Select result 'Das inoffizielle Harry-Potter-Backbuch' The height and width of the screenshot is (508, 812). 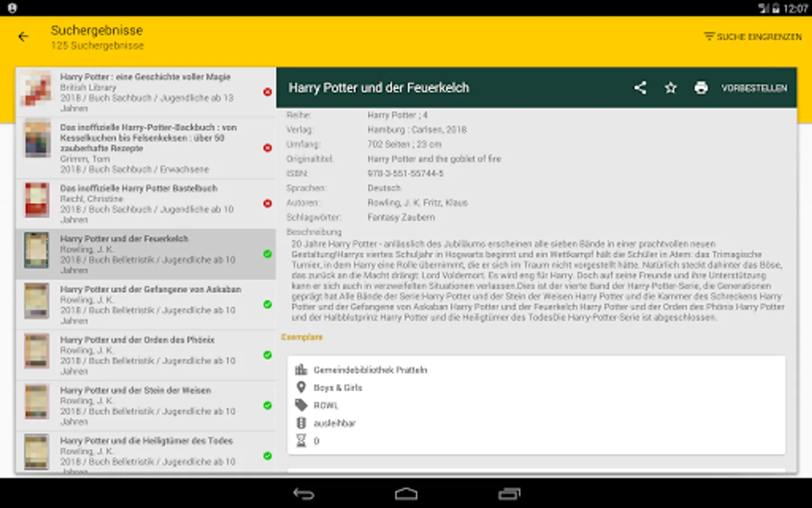(145, 148)
